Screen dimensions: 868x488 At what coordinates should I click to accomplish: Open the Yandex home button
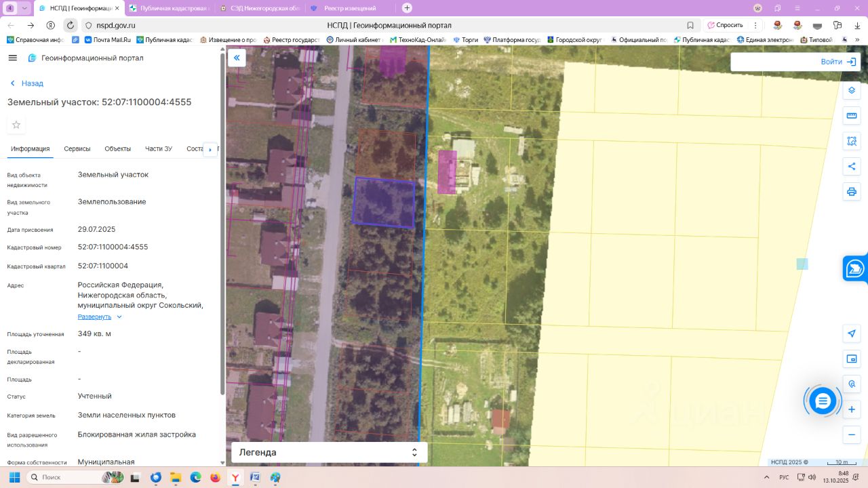(51, 25)
